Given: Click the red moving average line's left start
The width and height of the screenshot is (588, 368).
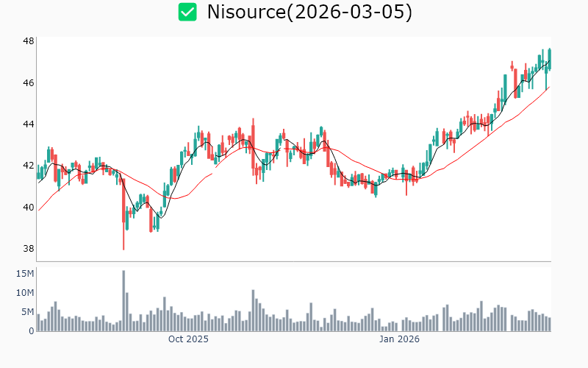Looking at the screenshot, I should click(x=38, y=210).
